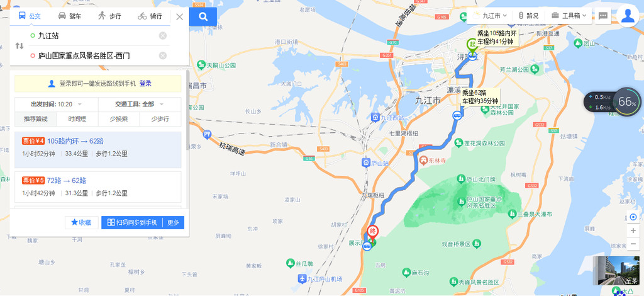Expand the 出发时间 10:20 dropdown

point(56,105)
